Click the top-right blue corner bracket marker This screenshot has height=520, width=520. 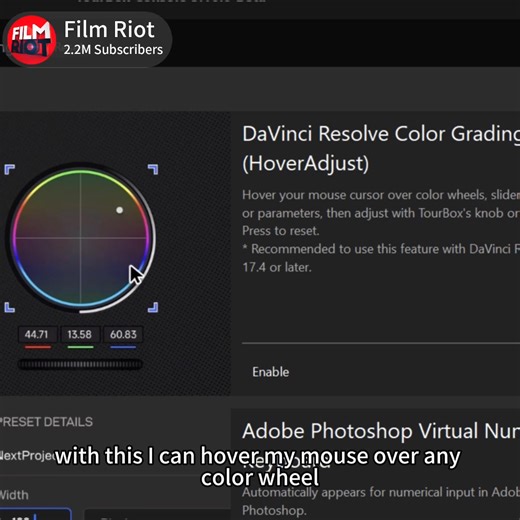(153, 169)
